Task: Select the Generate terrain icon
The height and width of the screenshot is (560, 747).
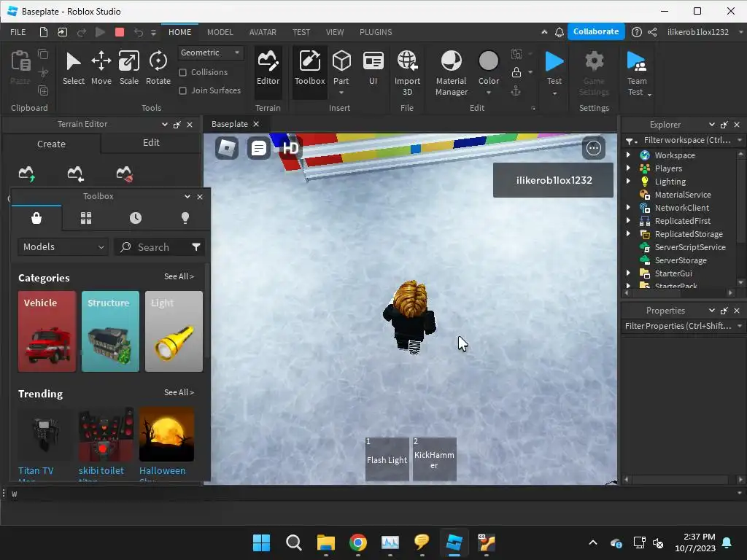Action: point(26,174)
